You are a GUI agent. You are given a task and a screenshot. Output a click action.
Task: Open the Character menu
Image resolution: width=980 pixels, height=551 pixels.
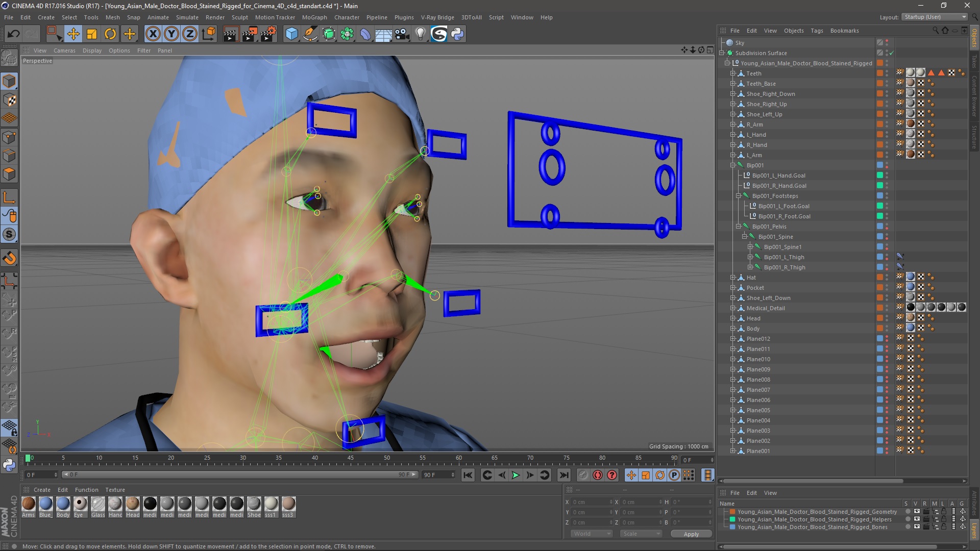347,17
